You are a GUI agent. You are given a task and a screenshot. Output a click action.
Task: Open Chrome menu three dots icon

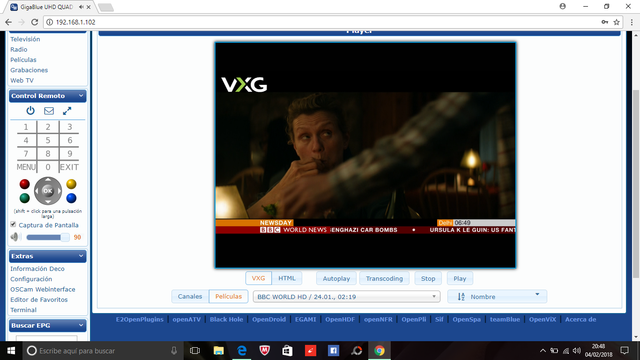tap(631, 22)
